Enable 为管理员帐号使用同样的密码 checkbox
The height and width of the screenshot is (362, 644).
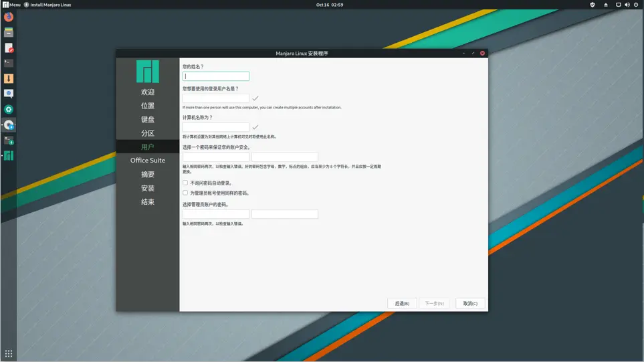click(185, 193)
